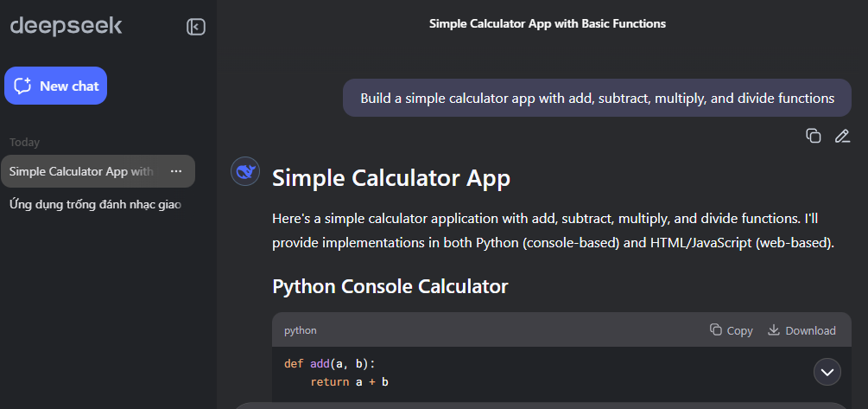Click the Today section label in sidebar
This screenshot has height=409, width=868.
coord(24,143)
